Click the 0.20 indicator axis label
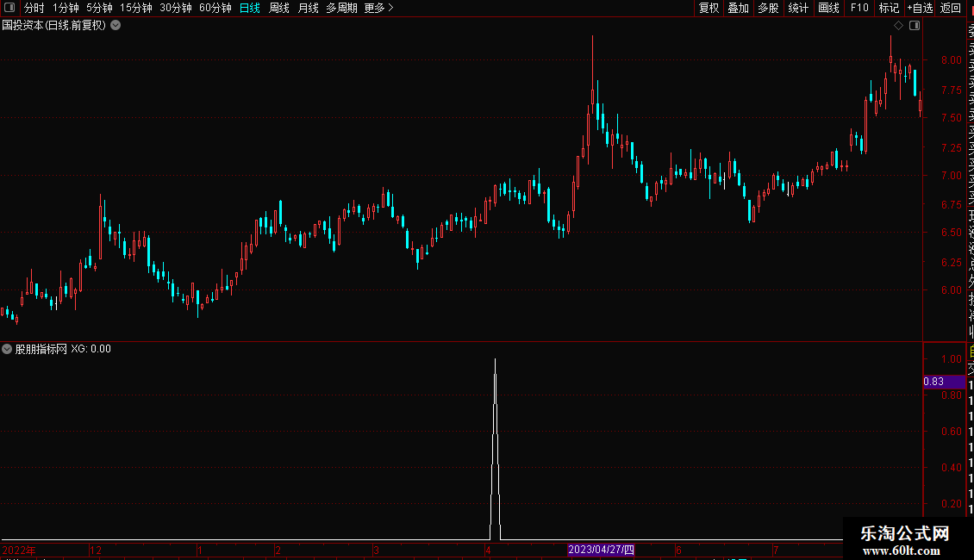This screenshot has width=974, height=560. click(x=951, y=503)
